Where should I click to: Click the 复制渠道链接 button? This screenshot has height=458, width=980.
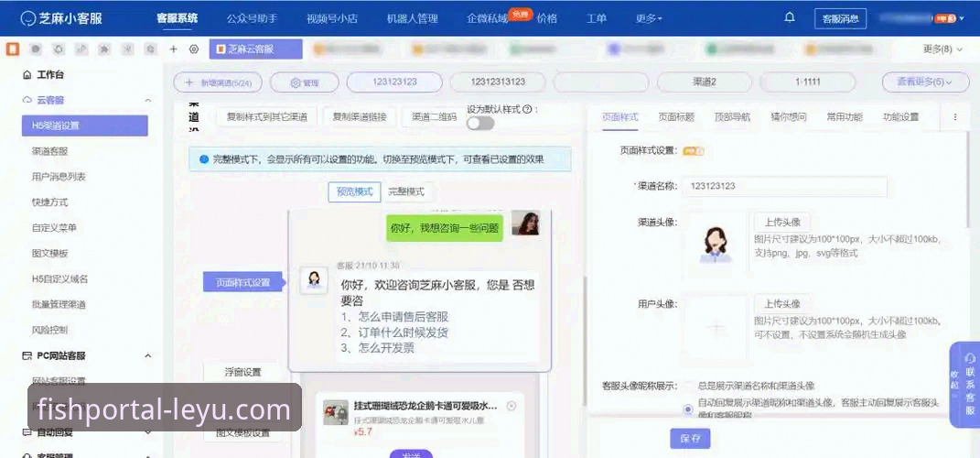click(360, 116)
